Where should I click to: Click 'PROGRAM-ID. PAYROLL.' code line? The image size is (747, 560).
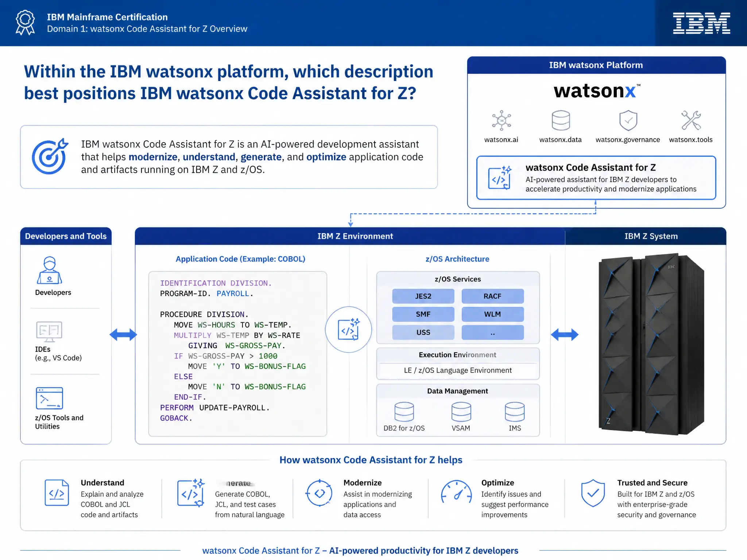(206, 294)
